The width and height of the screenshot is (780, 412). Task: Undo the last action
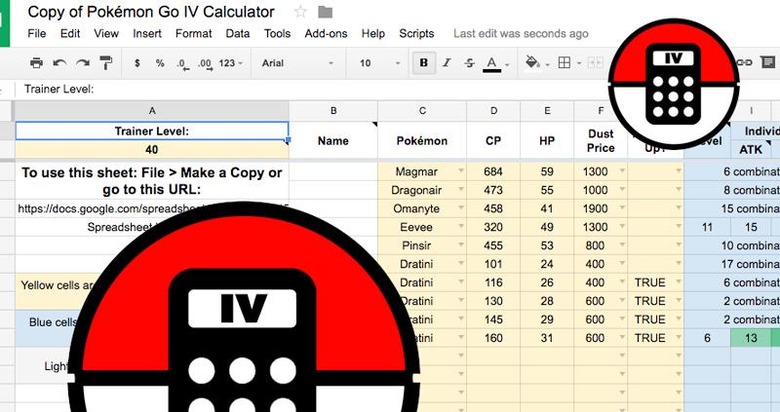coord(60,63)
